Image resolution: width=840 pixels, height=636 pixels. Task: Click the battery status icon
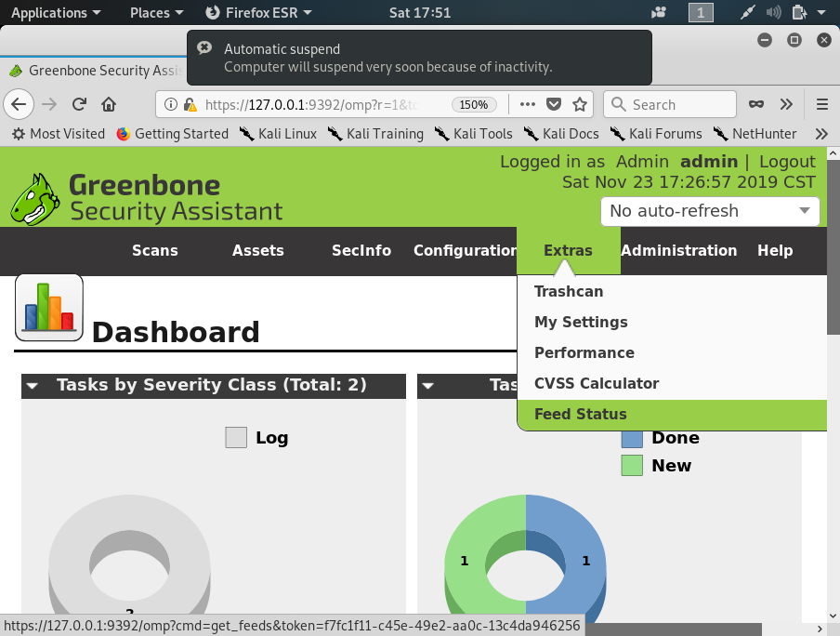pos(799,12)
